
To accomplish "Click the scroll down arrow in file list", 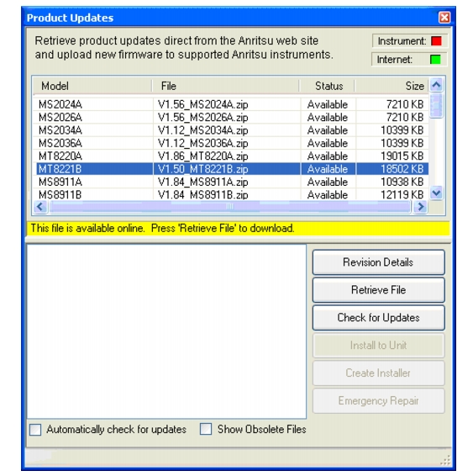I will point(436,193).
